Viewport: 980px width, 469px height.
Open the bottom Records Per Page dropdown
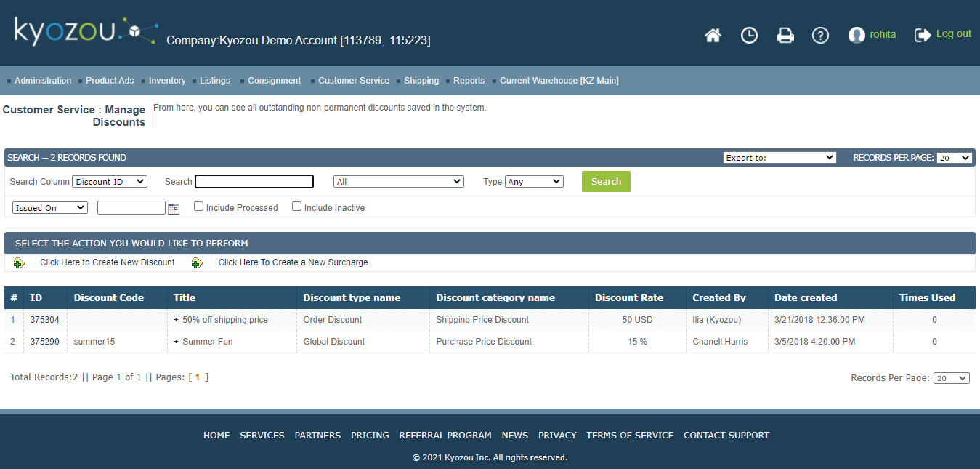(x=951, y=378)
